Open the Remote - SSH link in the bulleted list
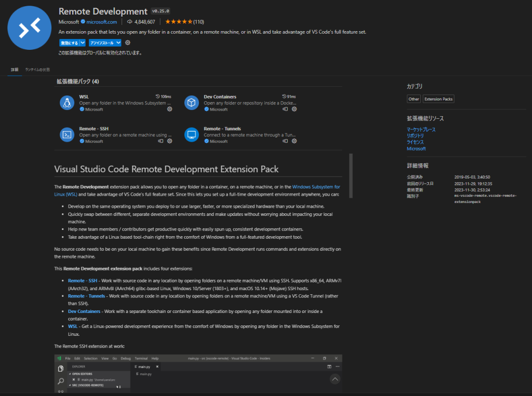The image size is (532, 396). pyautogui.click(x=83, y=281)
